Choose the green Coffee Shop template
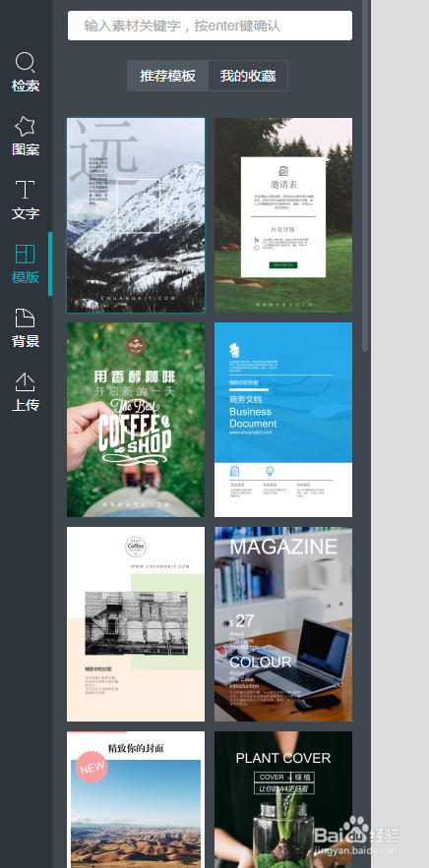The height and width of the screenshot is (868, 429). [x=136, y=420]
